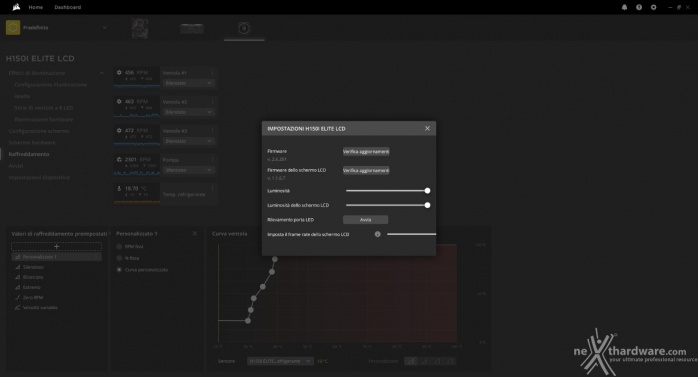Open Pompa more options menu
Viewport: 698px width, 377px height.
212,159
